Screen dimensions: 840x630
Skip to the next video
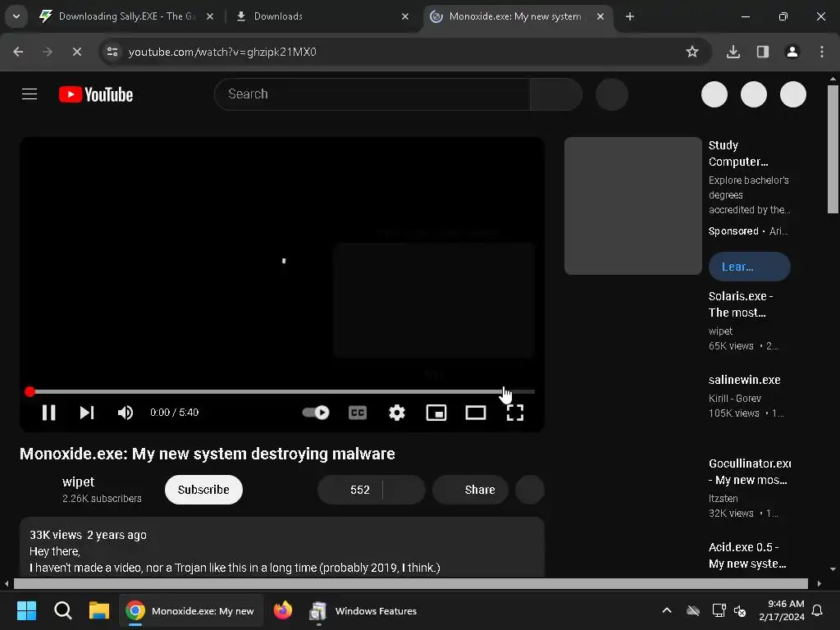[87, 413]
